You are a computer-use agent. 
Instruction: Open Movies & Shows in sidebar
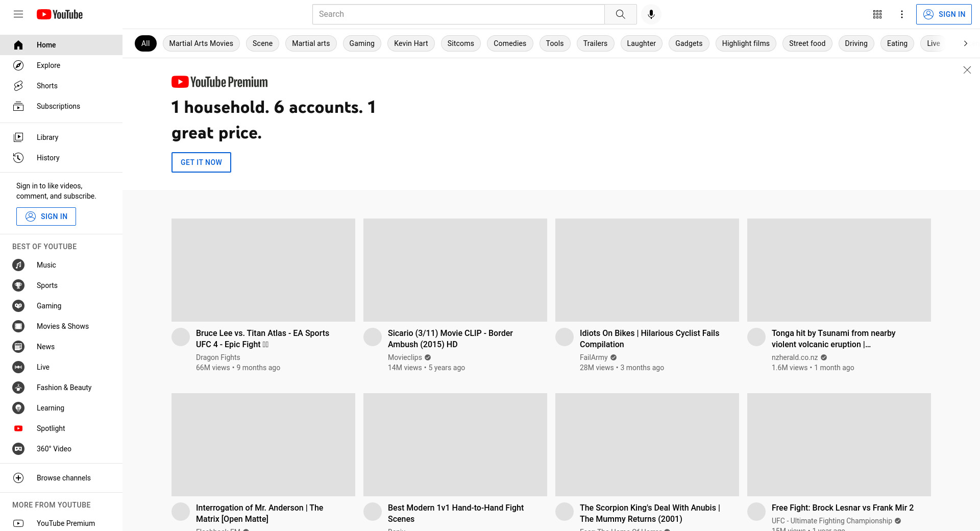(x=61, y=326)
